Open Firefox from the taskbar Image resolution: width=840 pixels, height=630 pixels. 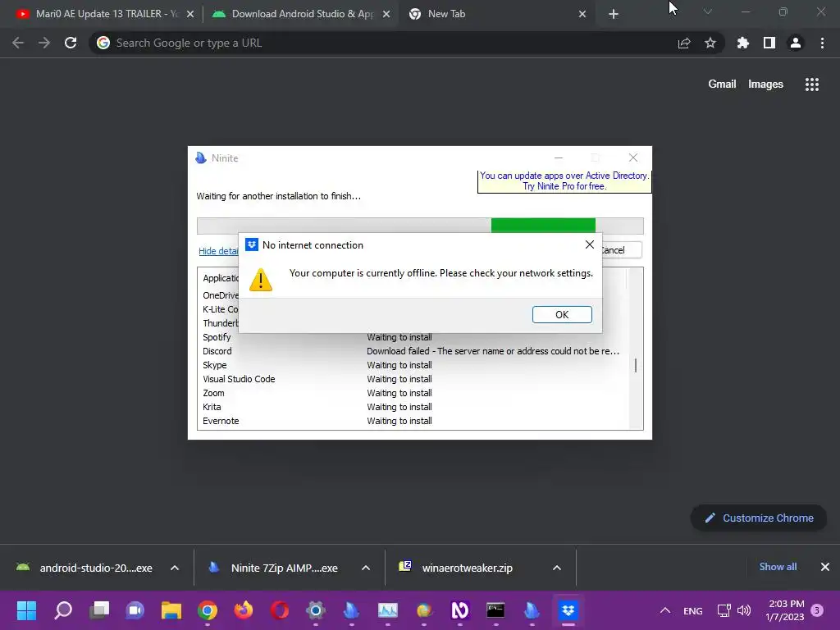pyautogui.click(x=243, y=610)
